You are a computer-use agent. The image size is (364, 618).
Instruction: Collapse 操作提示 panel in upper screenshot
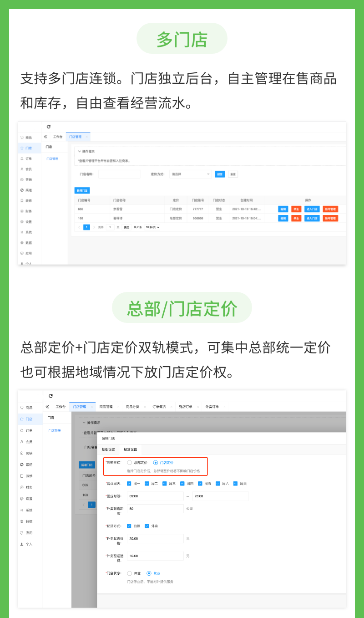pyautogui.click(x=79, y=151)
